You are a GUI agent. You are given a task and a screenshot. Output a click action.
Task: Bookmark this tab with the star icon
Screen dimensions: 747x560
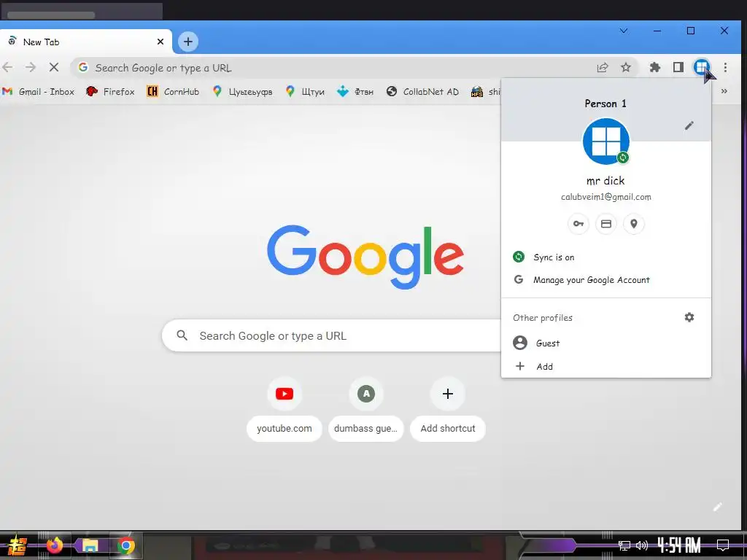[x=625, y=68]
